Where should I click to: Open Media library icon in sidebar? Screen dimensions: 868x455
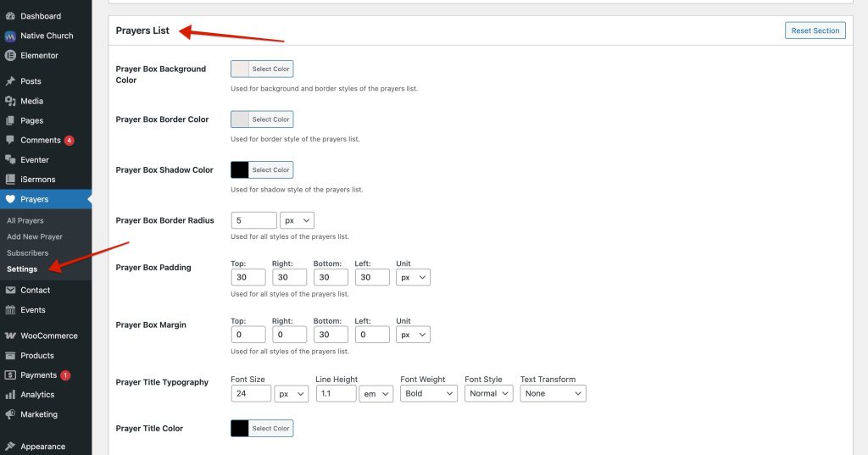click(10, 101)
